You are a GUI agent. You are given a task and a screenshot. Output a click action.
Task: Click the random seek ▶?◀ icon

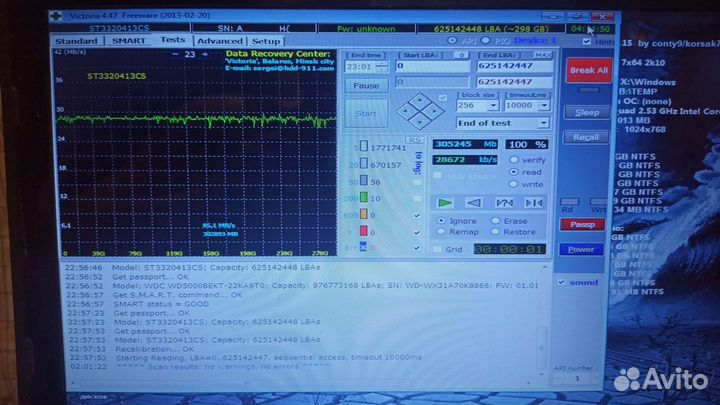pyautogui.click(x=504, y=202)
